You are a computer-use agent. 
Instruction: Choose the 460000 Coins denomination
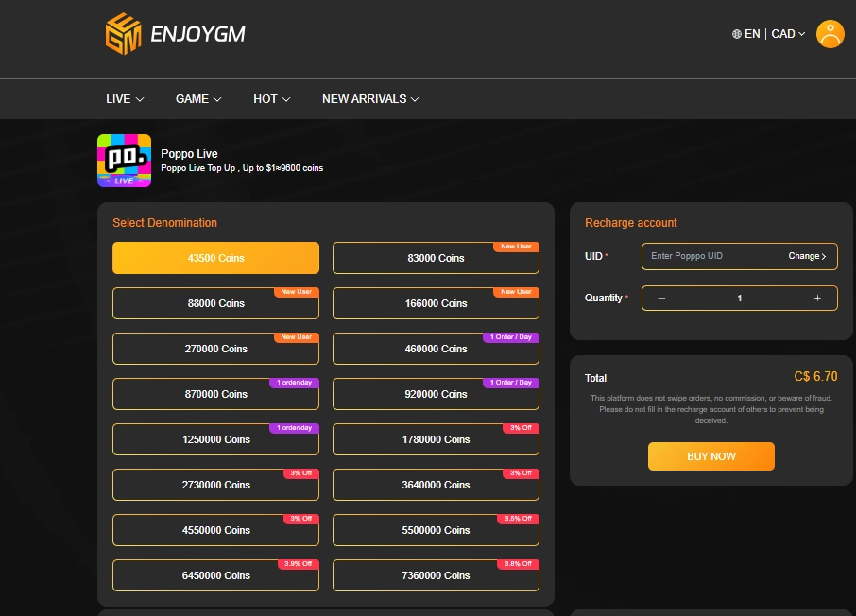click(x=436, y=349)
